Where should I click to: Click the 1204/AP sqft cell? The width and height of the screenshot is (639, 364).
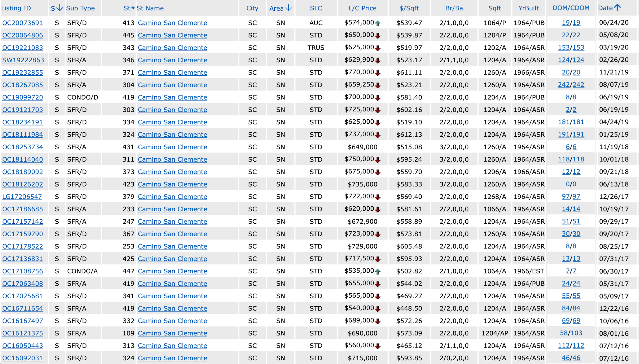coord(495,333)
